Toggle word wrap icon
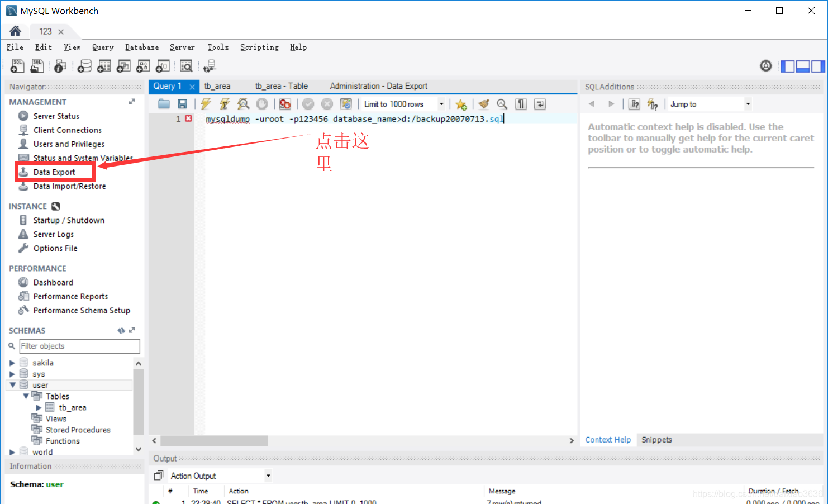The height and width of the screenshot is (504, 828). pyautogui.click(x=540, y=104)
